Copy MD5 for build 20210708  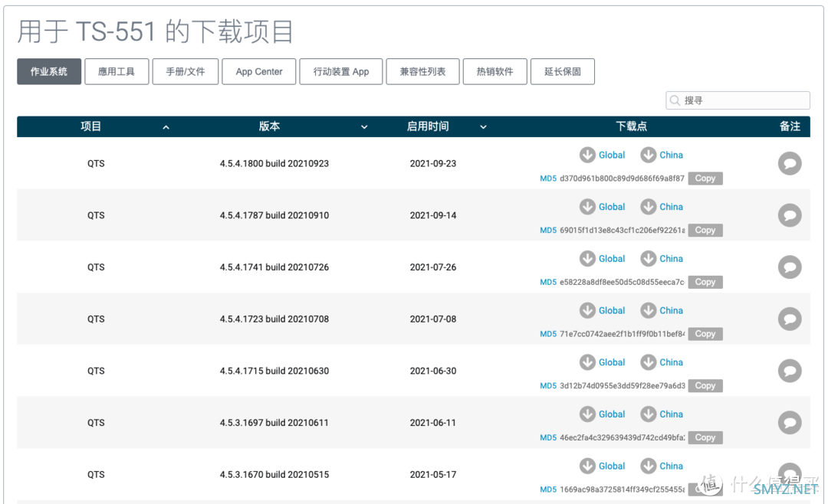coord(705,333)
